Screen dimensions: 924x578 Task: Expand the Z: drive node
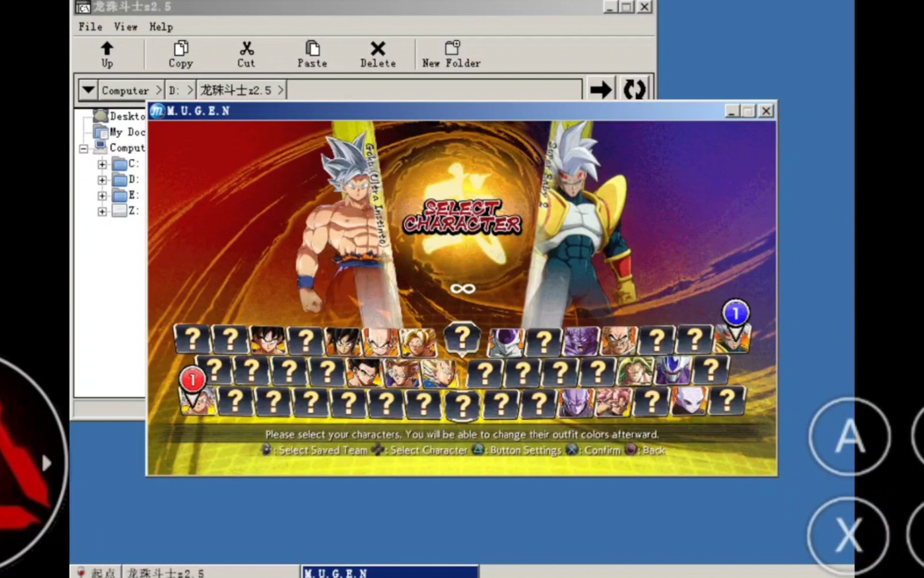coord(102,211)
